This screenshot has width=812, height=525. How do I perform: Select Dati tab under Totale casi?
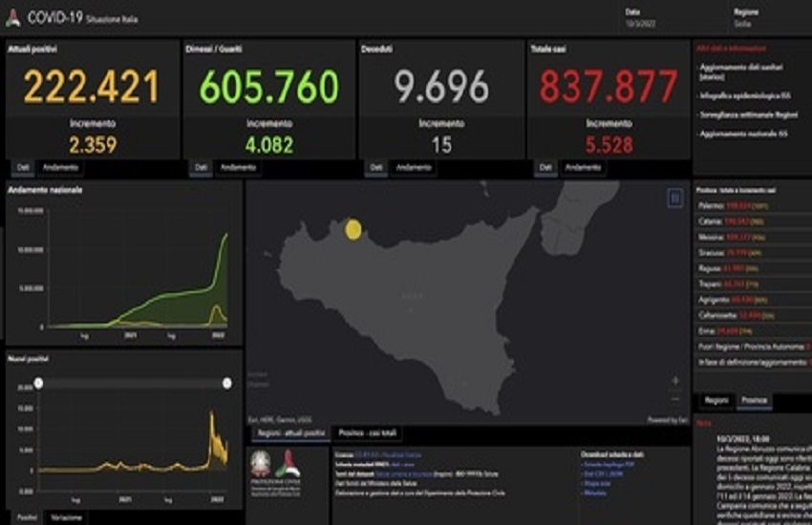click(545, 167)
